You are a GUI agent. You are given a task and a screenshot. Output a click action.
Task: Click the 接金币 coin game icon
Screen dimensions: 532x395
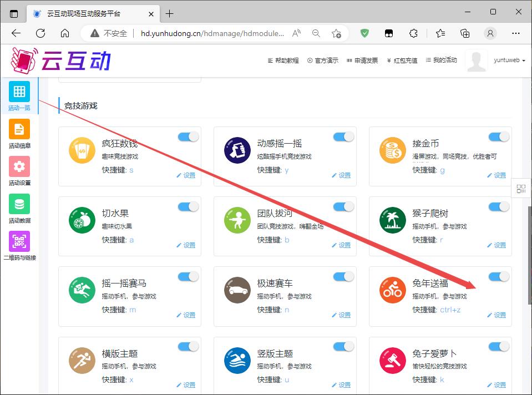coord(393,150)
